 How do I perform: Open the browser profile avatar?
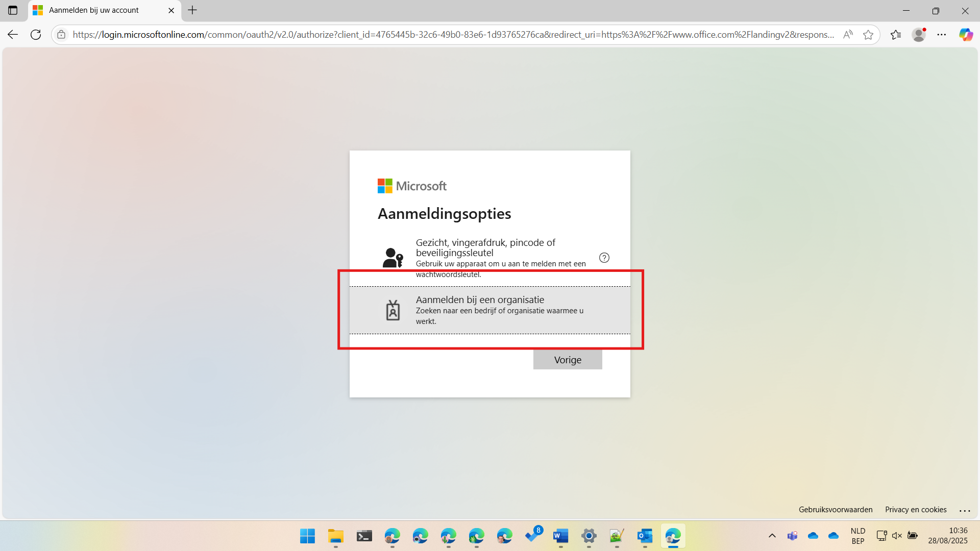(919, 35)
